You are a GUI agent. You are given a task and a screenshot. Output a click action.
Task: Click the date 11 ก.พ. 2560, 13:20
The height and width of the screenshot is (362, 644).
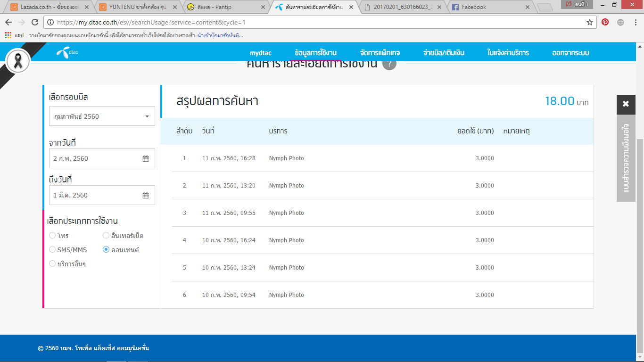229,186
